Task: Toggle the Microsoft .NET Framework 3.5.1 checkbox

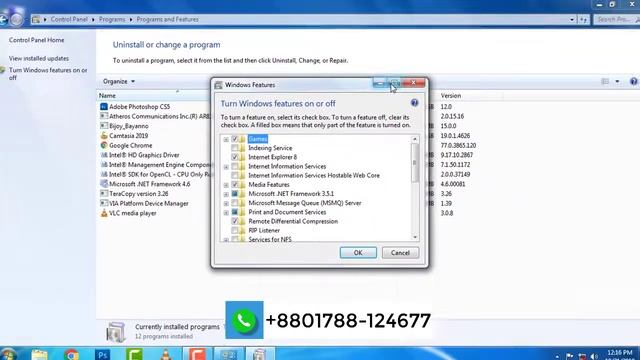Action: (x=235, y=193)
